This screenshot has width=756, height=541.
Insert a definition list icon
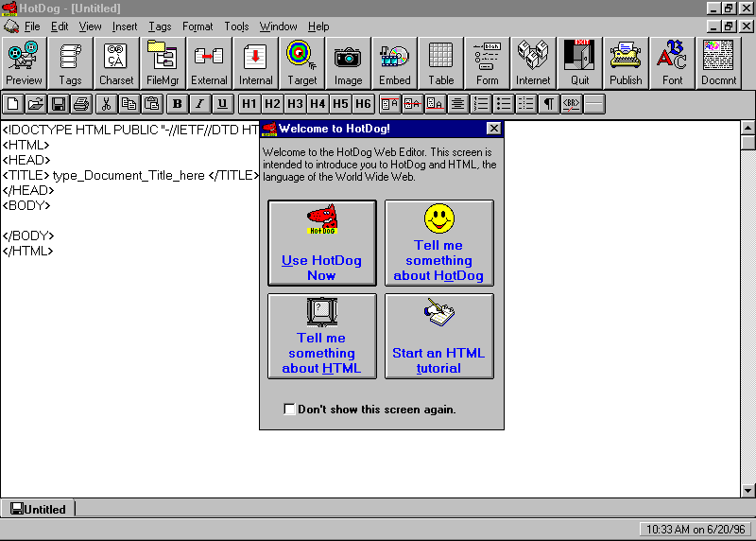(x=526, y=104)
